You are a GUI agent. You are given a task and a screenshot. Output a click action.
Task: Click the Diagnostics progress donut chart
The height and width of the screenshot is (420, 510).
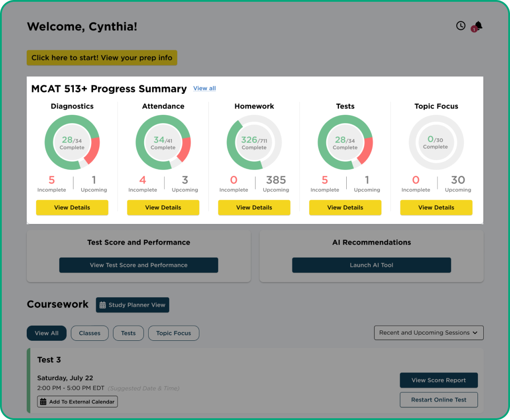72,143
